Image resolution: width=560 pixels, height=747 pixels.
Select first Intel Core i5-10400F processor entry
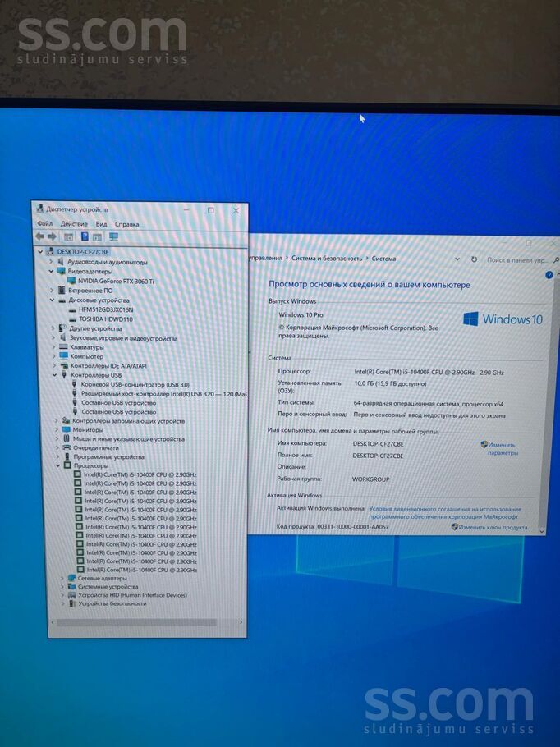click(140, 474)
